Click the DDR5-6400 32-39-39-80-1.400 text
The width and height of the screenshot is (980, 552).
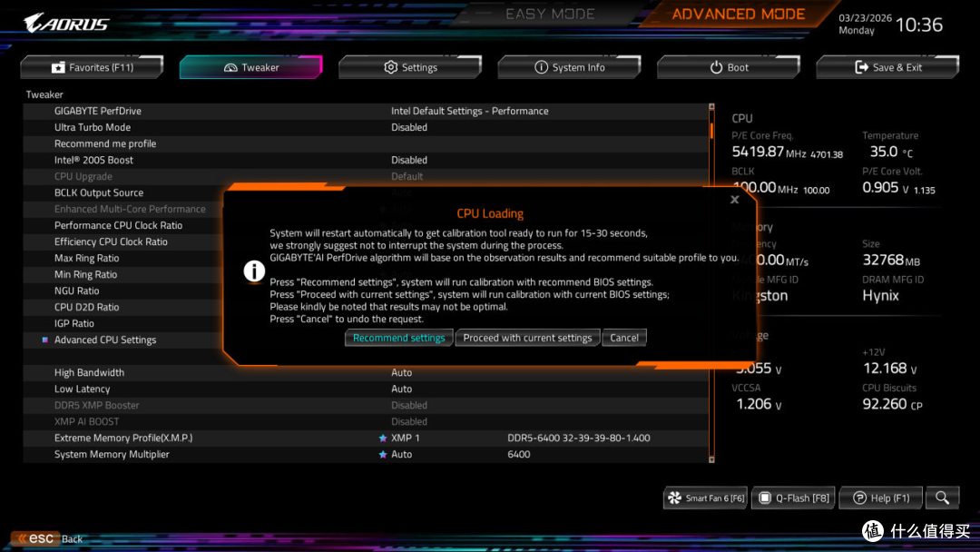point(579,439)
